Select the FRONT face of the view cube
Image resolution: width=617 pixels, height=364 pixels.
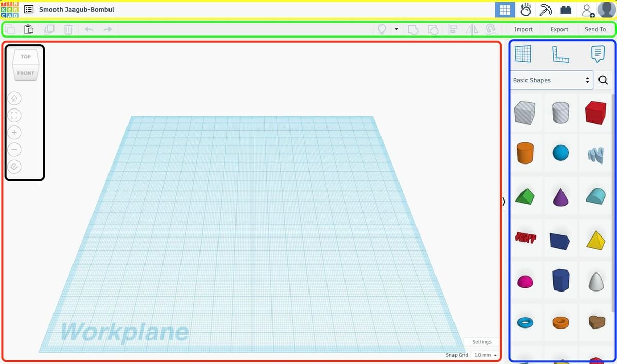pyautogui.click(x=26, y=74)
